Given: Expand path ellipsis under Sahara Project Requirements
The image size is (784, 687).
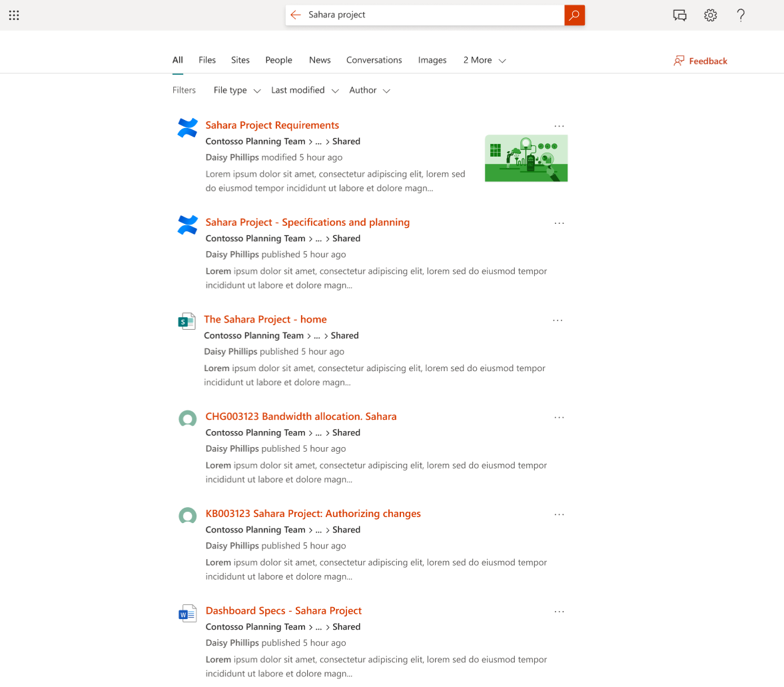Looking at the screenshot, I should click(x=318, y=142).
